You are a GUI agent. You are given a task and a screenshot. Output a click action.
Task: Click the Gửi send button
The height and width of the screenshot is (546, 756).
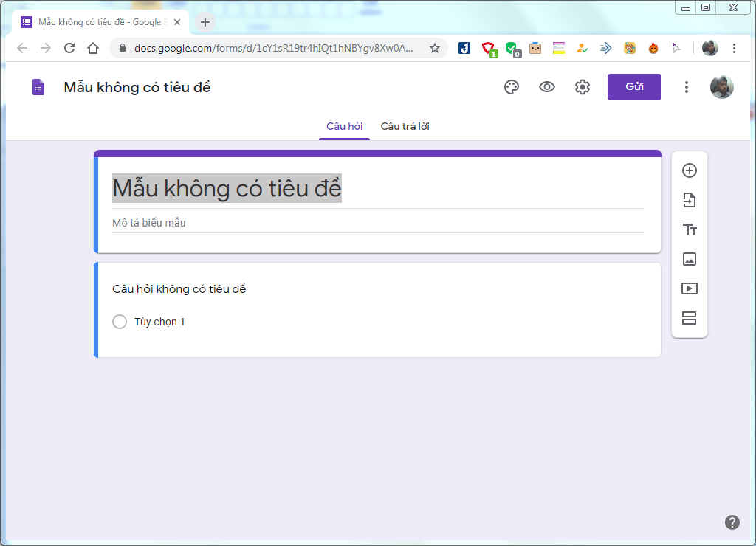(634, 87)
